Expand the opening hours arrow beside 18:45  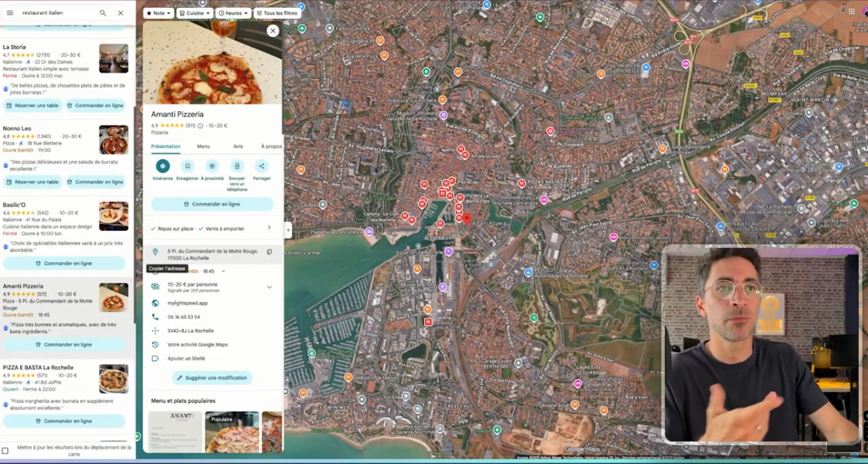223,271
